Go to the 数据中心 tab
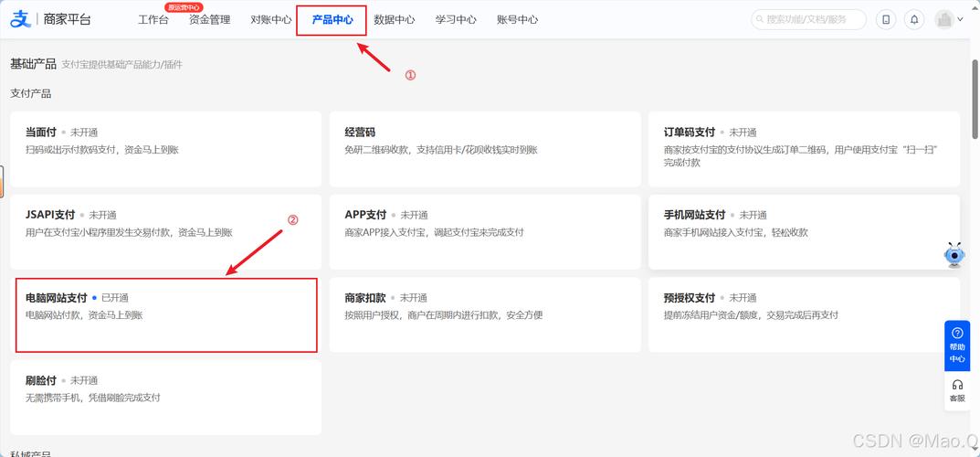 pos(395,19)
